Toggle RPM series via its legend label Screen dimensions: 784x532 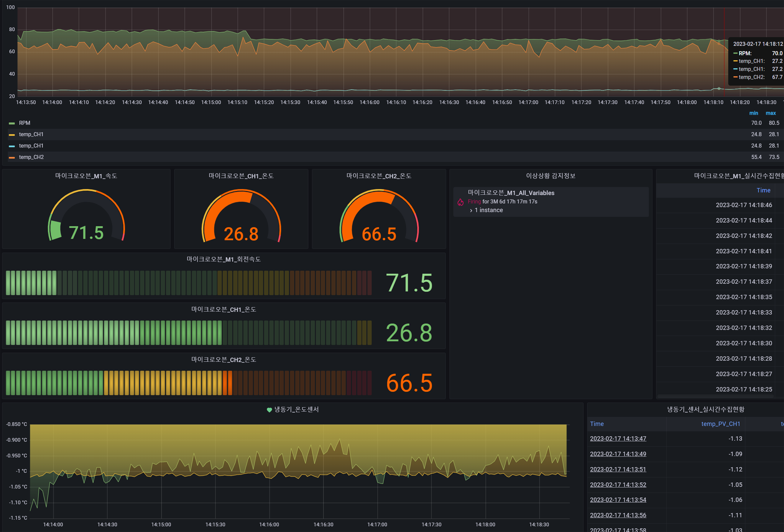click(x=24, y=123)
